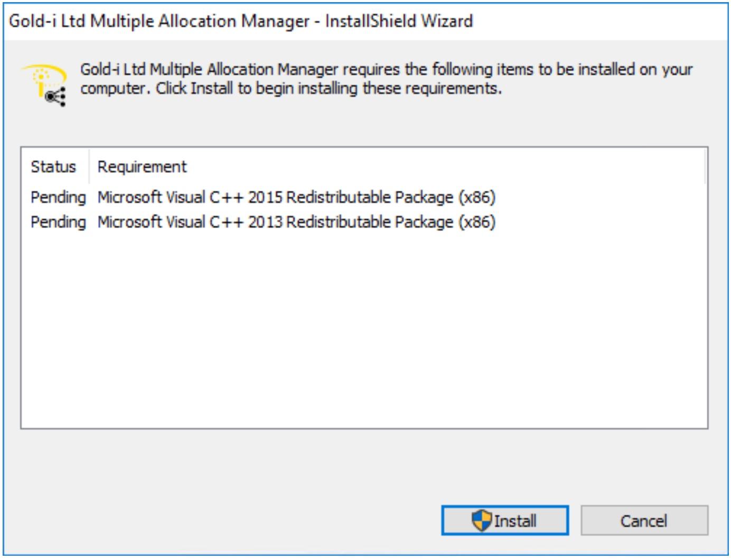Click the InstallShield Wizard title bar
The width and height of the screenshot is (731, 560).
tap(365, 21)
